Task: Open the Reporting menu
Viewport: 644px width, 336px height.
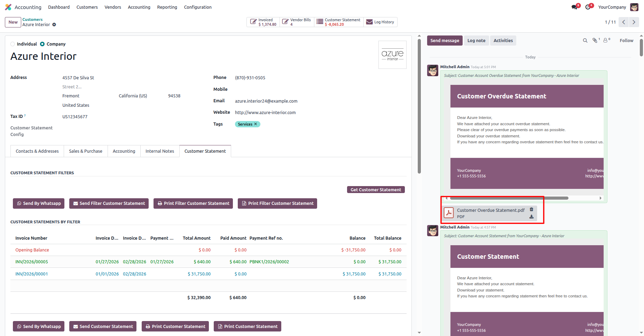Action: coord(167,7)
